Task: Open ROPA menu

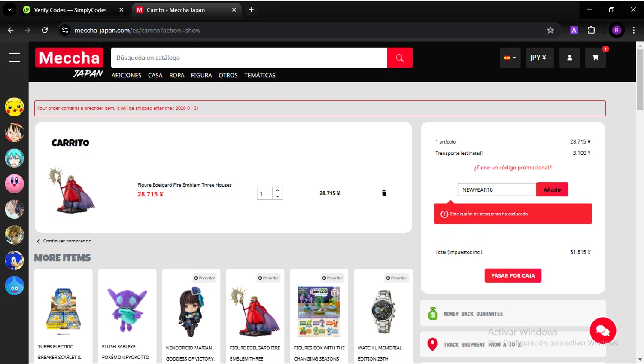Action: coord(176,75)
